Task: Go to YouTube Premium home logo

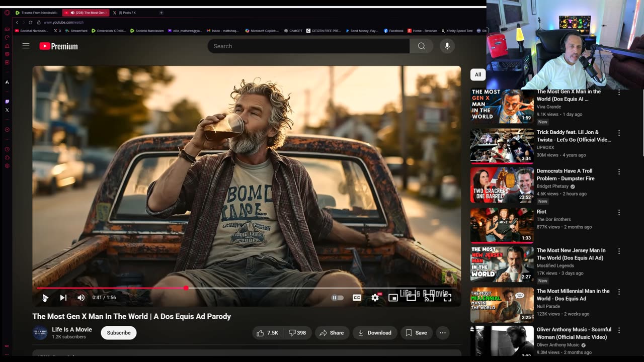Action: click(x=58, y=46)
